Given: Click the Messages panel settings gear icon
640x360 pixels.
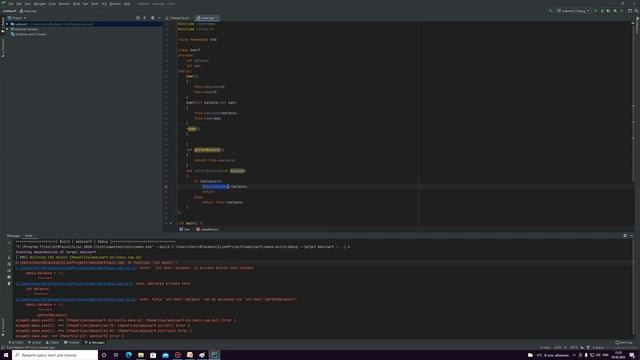Looking at the screenshot, I should tap(625, 236).
